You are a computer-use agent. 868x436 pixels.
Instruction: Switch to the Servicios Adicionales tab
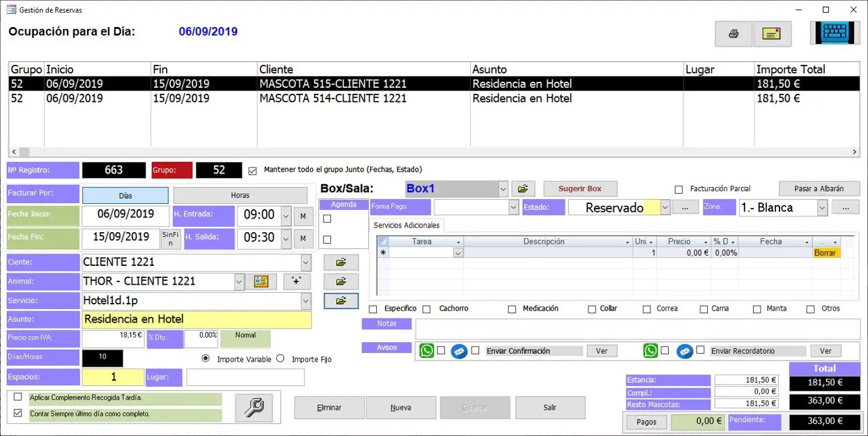tap(408, 225)
